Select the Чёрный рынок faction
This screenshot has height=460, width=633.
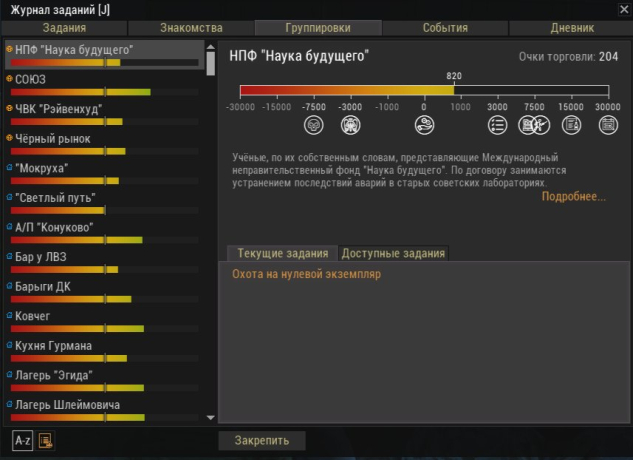(x=53, y=138)
